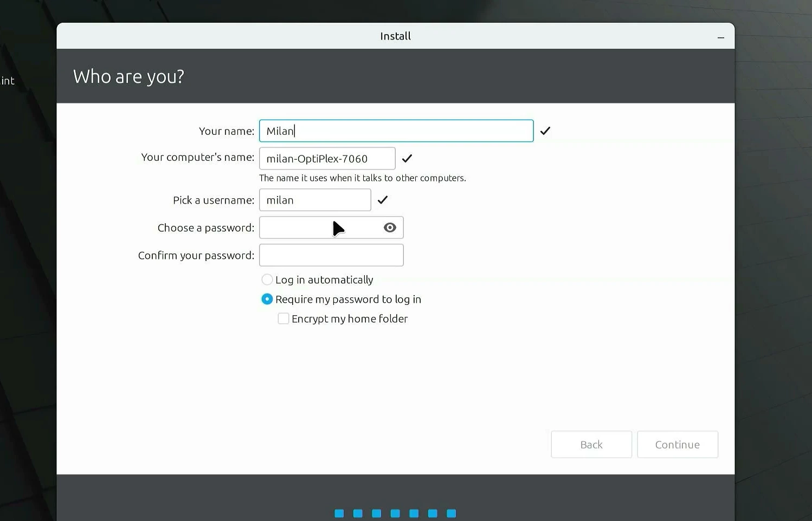Click the checkmark next to Your name
The height and width of the screenshot is (521, 812).
tap(545, 131)
